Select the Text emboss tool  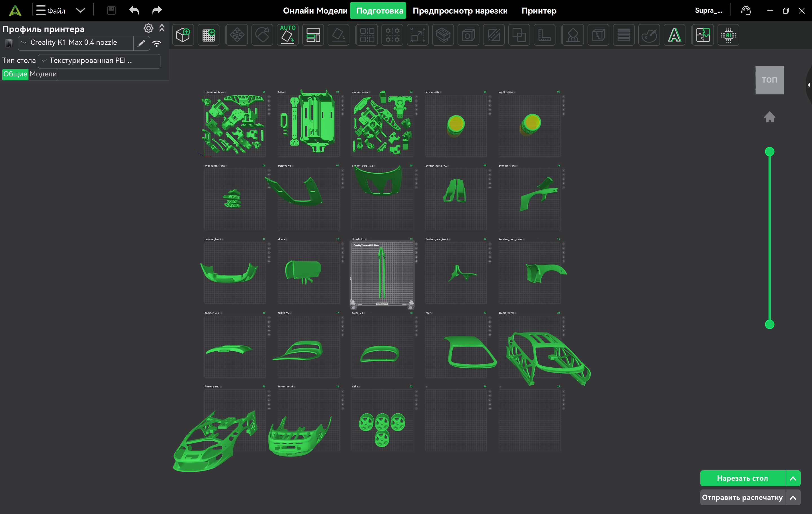click(x=674, y=35)
